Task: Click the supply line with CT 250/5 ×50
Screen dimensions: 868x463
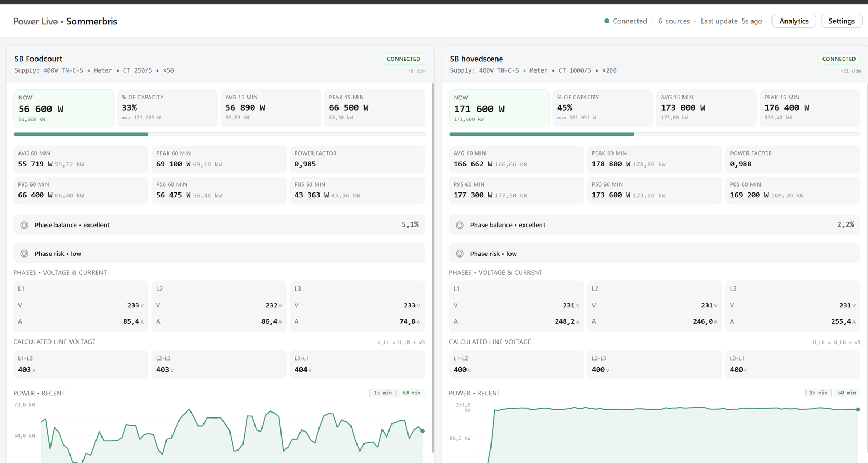Action: coord(94,70)
